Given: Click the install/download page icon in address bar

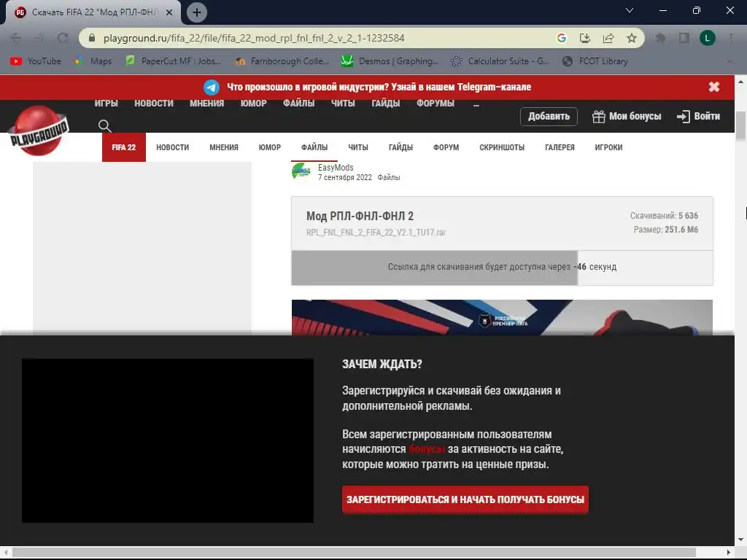Looking at the screenshot, I should point(585,38).
